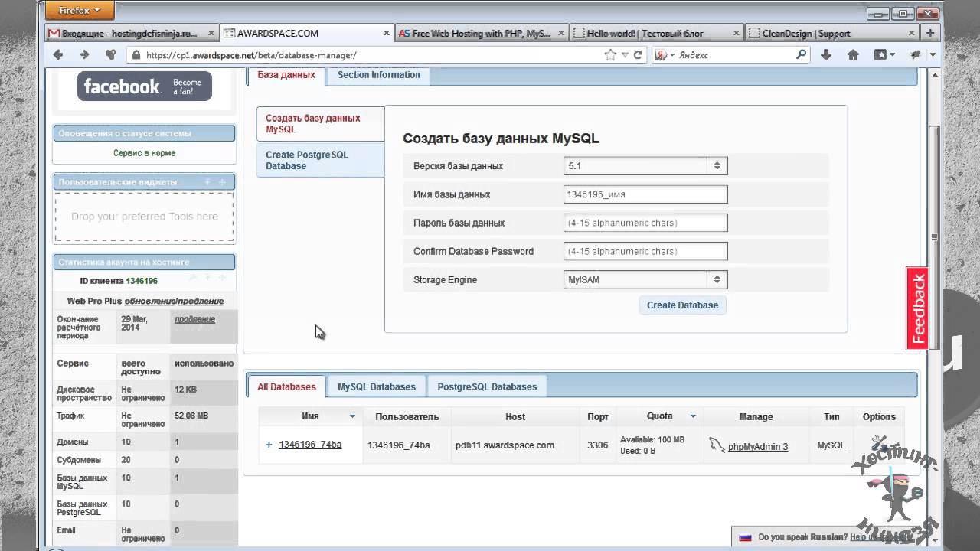The width and height of the screenshot is (980, 551).
Task: Open a new browser tab with plus
Action: pyautogui.click(x=930, y=33)
